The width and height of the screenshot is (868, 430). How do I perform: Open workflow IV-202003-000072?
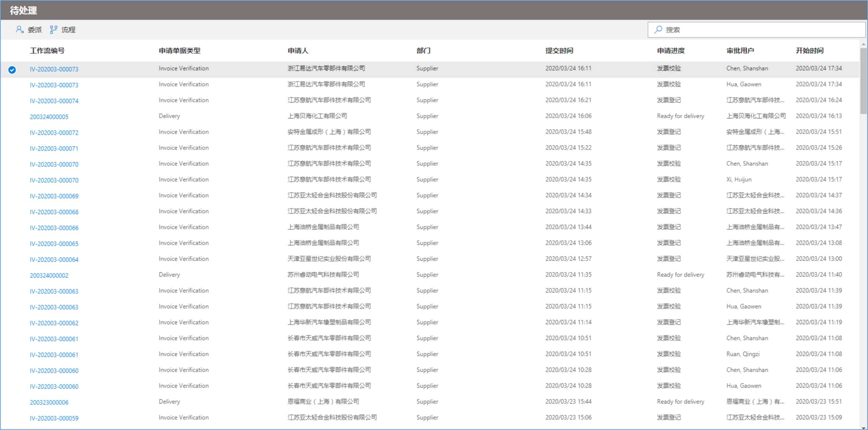pos(54,133)
